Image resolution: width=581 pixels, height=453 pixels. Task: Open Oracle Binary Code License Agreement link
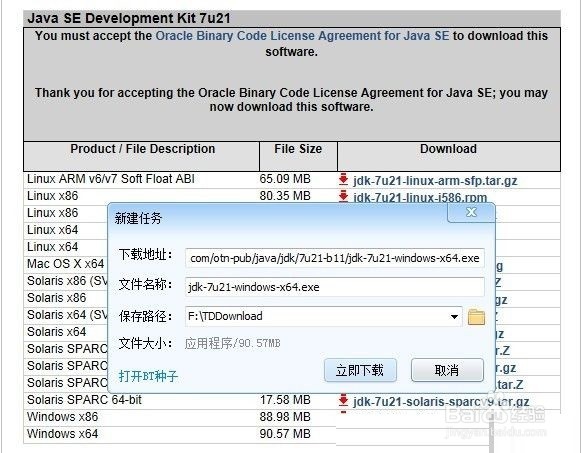302,36
